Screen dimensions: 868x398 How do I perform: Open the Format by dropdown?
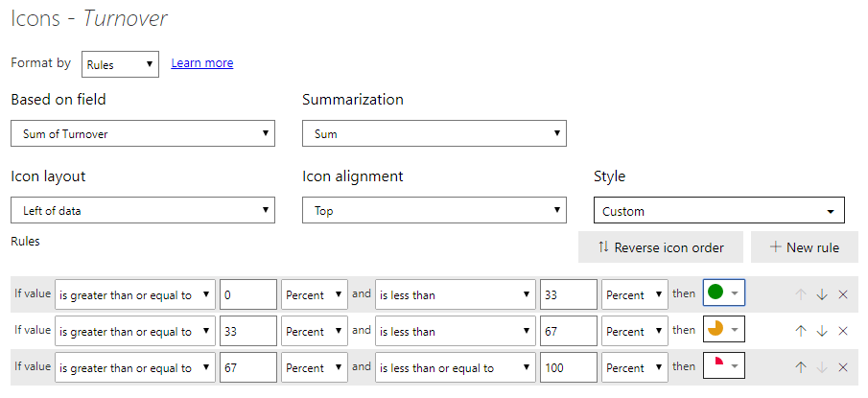click(x=120, y=64)
